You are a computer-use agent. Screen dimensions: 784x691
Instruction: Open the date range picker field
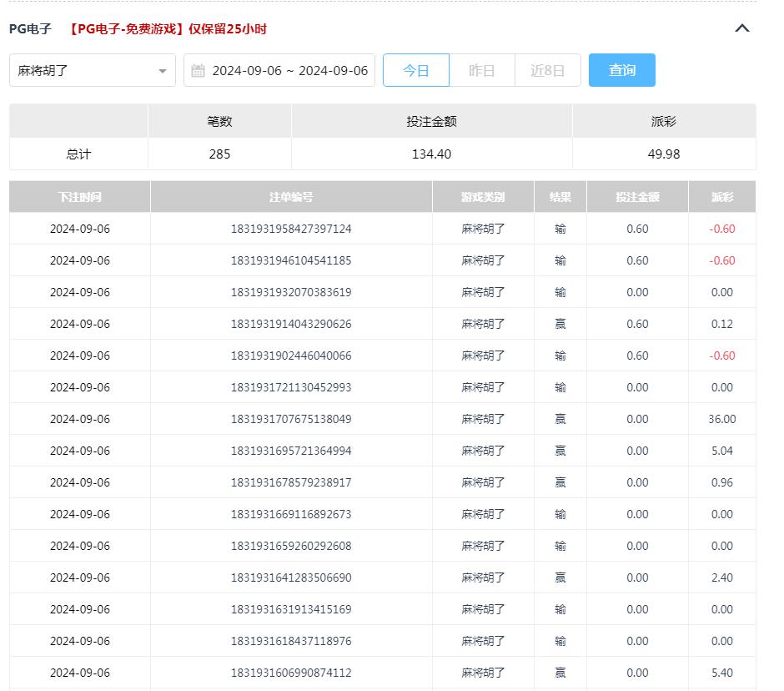[289, 71]
